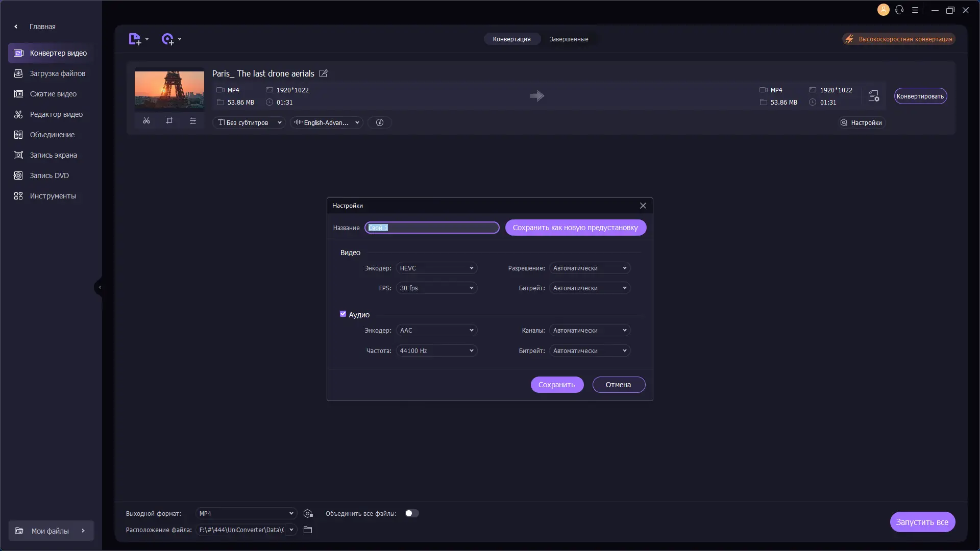The width and height of the screenshot is (980, 551).
Task: Click the rename pencil icon beside title
Action: click(x=324, y=73)
